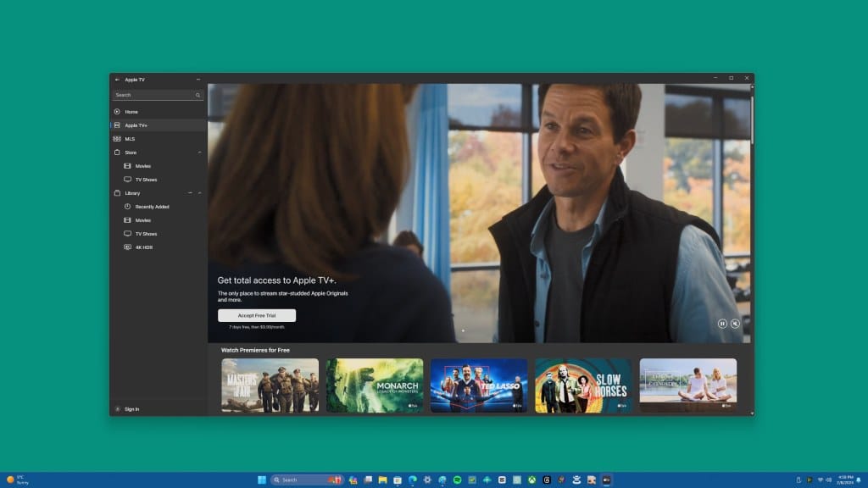Click the Accept Free Trial button
868x488 pixels.
coord(257,315)
